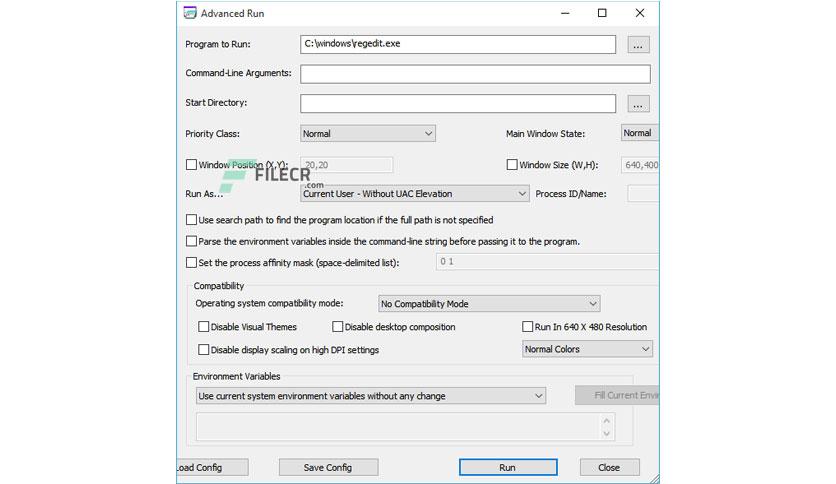
Task: Check Disable display scaling on high DPI
Action: pyautogui.click(x=204, y=350)
